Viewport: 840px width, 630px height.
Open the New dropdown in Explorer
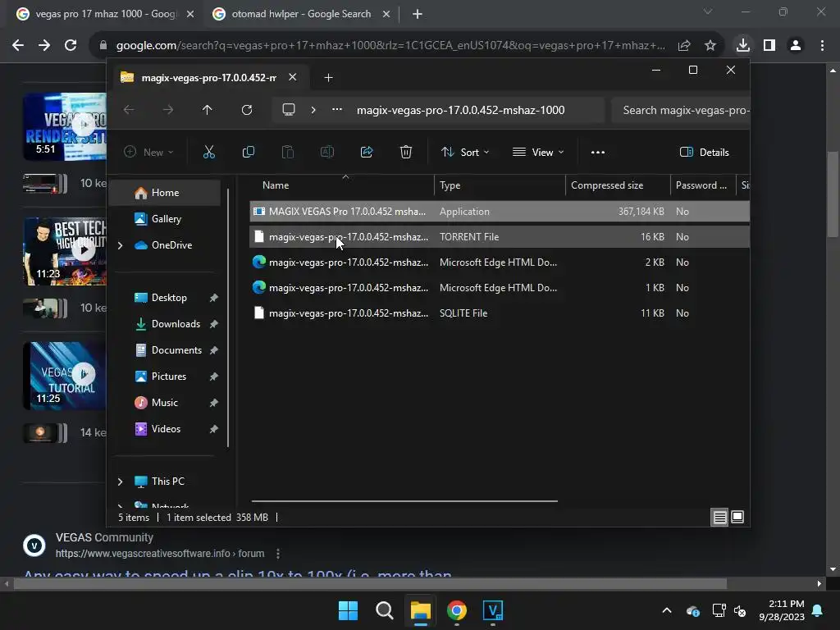(148, 152)
